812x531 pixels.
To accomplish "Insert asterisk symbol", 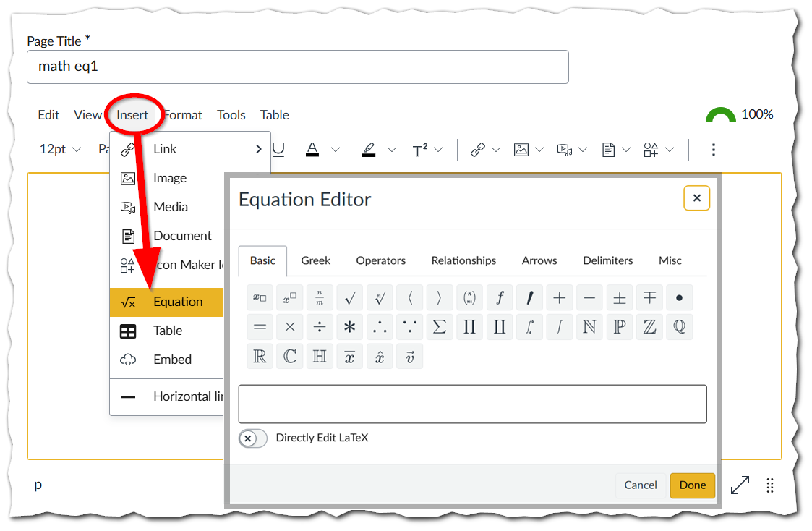I will pyautogui.click(x=349, y=327).
